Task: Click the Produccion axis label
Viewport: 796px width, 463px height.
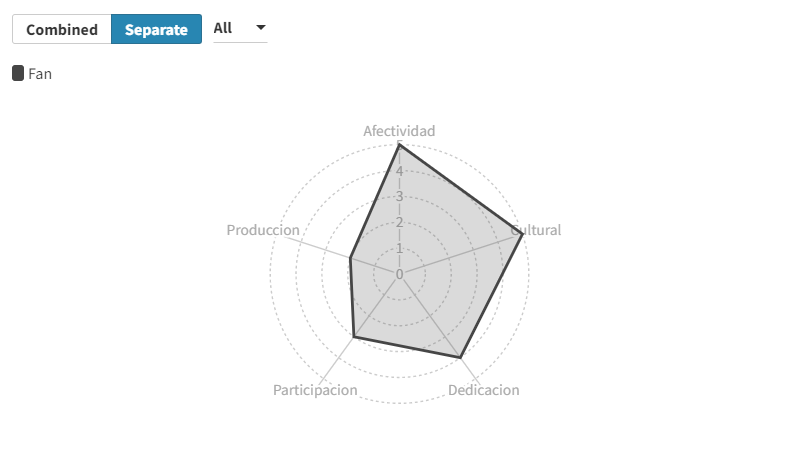Action: (263, 230)
